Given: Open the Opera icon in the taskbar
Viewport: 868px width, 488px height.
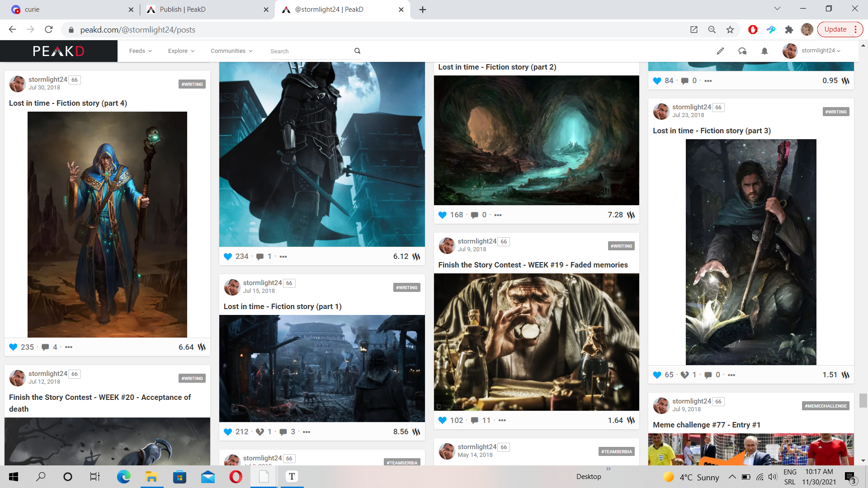Looking at the screenshot, I should (236, 477).
